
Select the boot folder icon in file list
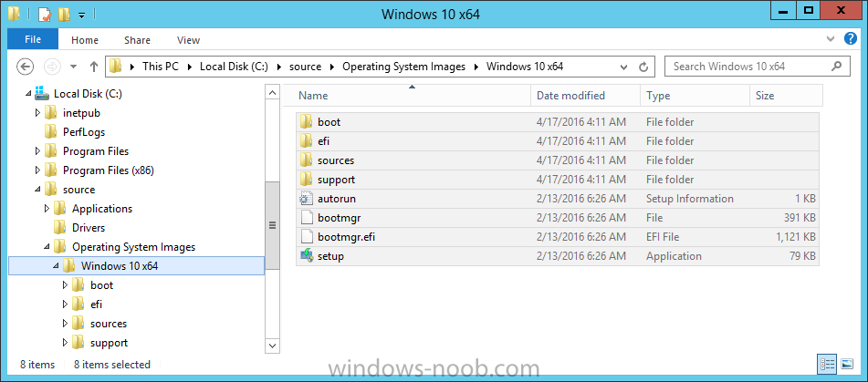[x=306, y=121]
